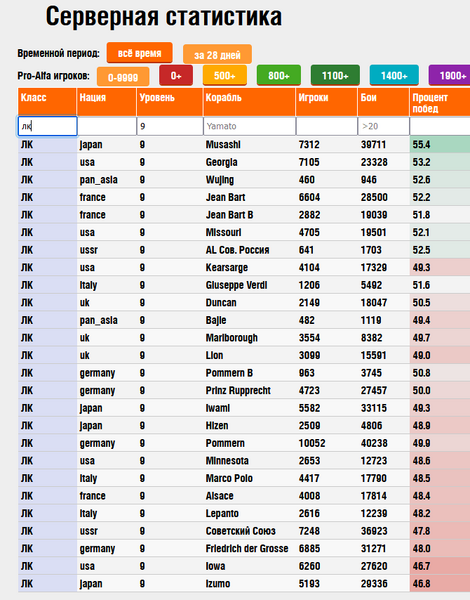Pick the green 800+ filter button
Image resolution: width=470 pixels, height=600 pixels.
[x=279, y=75]
